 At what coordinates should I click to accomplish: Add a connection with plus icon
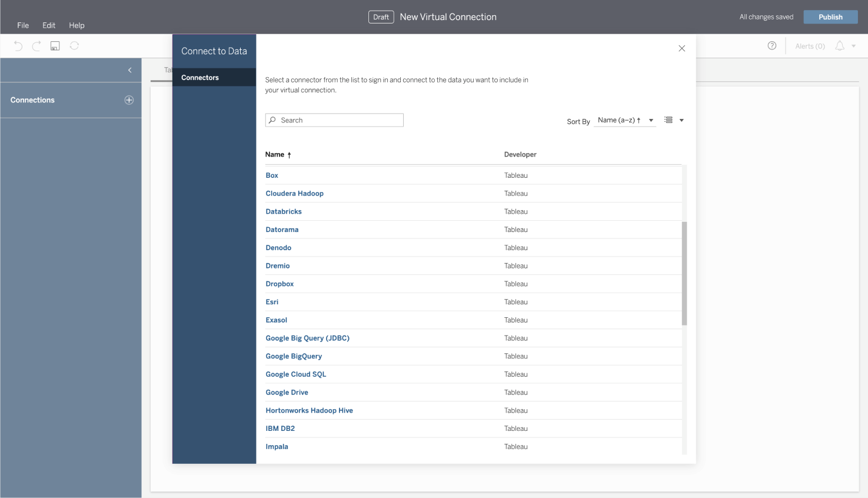[129, 100]
